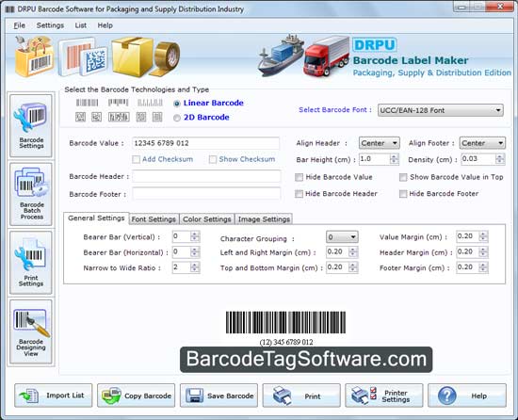
Task: Switch to Font Settings tab
Action: pos(154,218)
